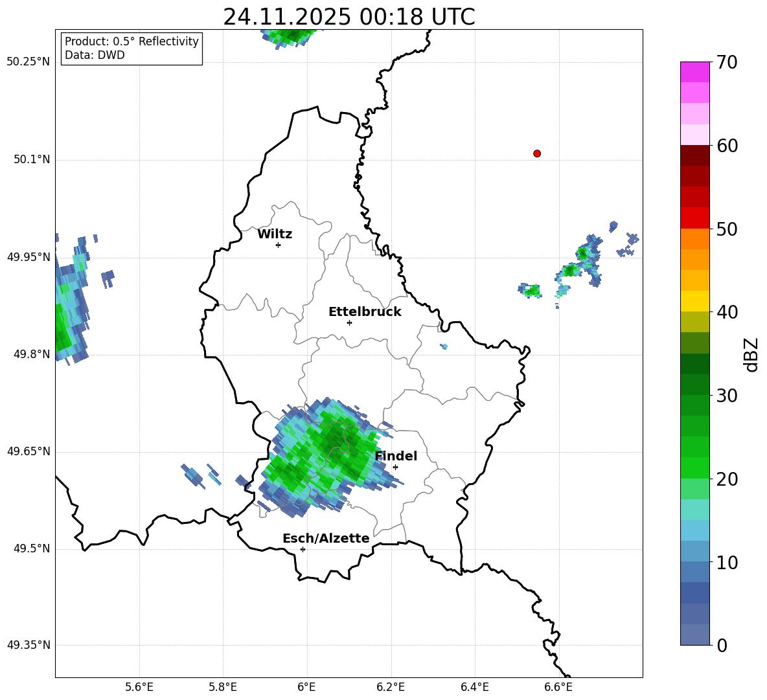Viewport: 767px width, 700px height.
Task: Click the 50 colorbar tick label
Action: point(727,229)
